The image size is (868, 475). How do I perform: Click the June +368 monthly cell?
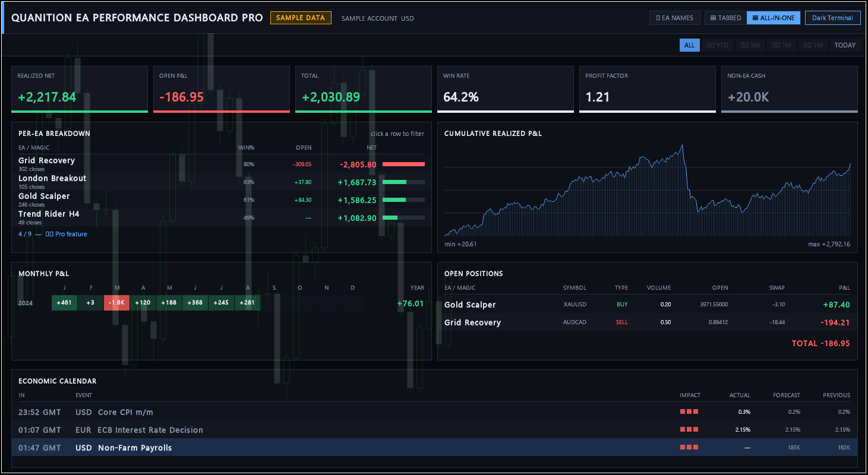(195, 303)
